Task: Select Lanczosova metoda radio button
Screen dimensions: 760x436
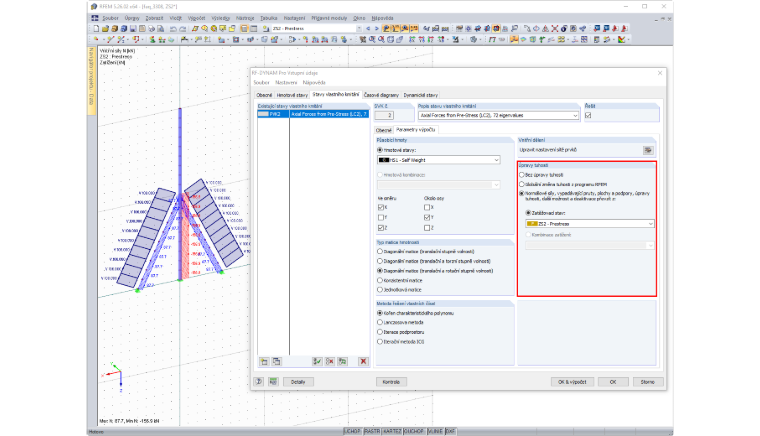Action: [380, 322]
